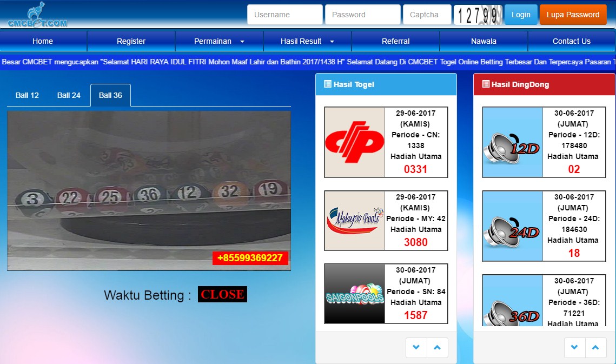Open the Register page

[x=131, y=41]
